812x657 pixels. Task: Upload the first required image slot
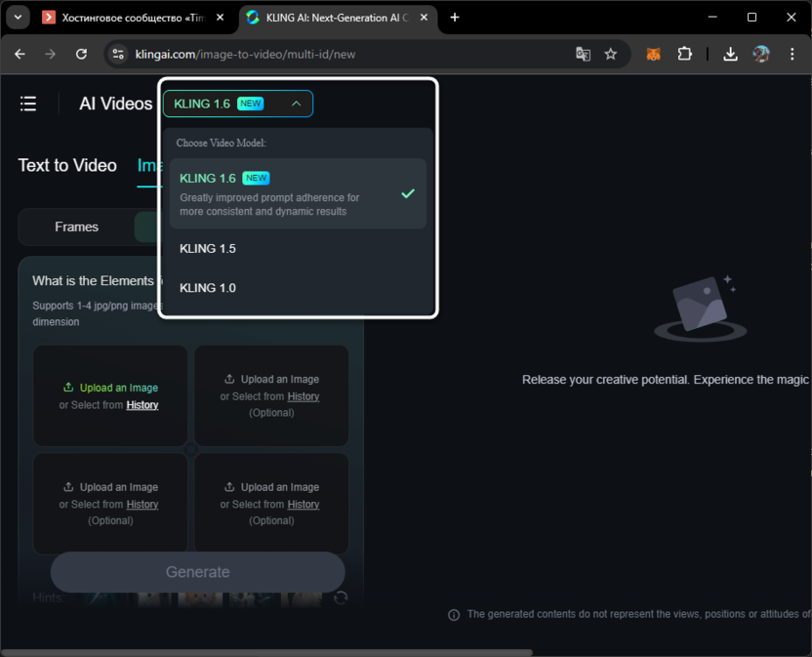point(110,395)
